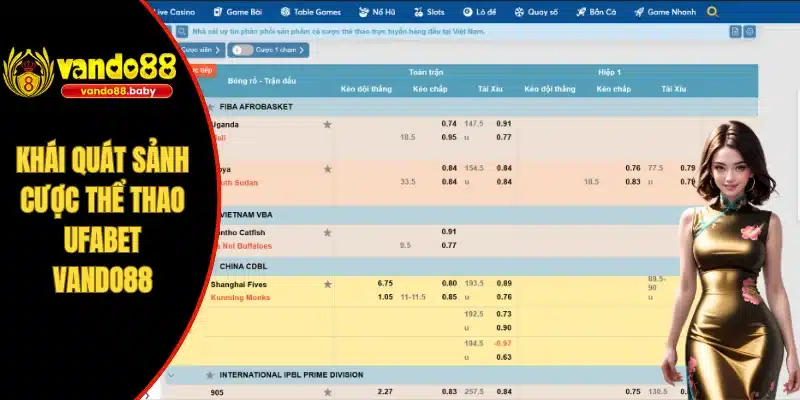Pick Kunming Monks win odds 1.05
This screenshot has width=800, height=400.
click(385, 297)
